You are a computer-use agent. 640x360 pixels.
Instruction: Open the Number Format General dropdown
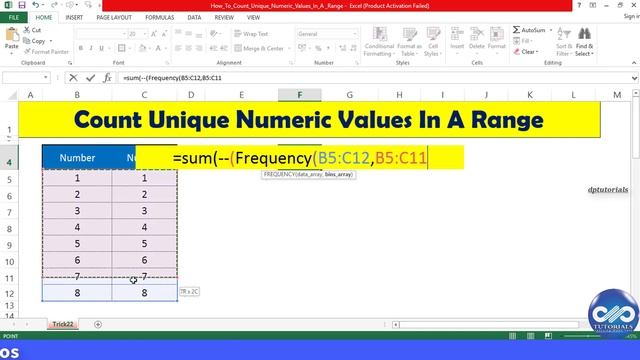355,34
